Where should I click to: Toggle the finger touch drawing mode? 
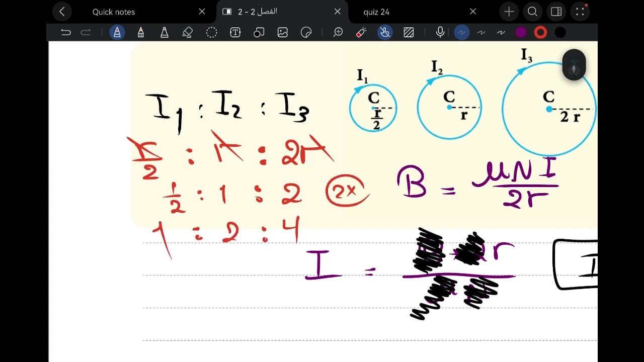tap(385, 33)
